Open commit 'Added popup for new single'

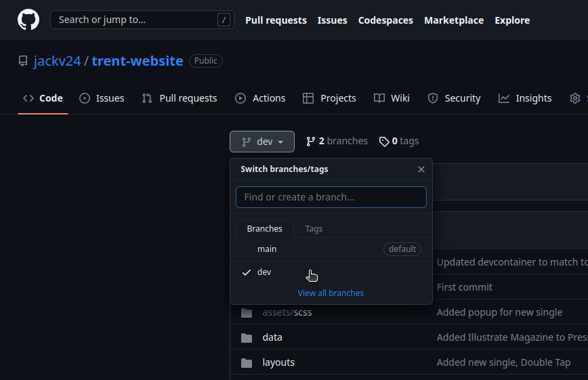pos(499,312)
